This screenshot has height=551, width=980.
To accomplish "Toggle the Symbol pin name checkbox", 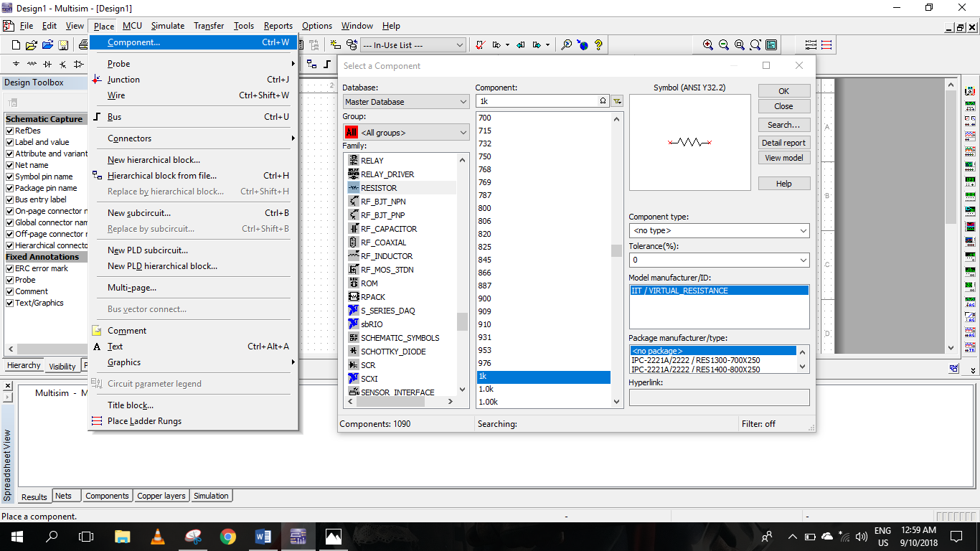I will [10, 176].
